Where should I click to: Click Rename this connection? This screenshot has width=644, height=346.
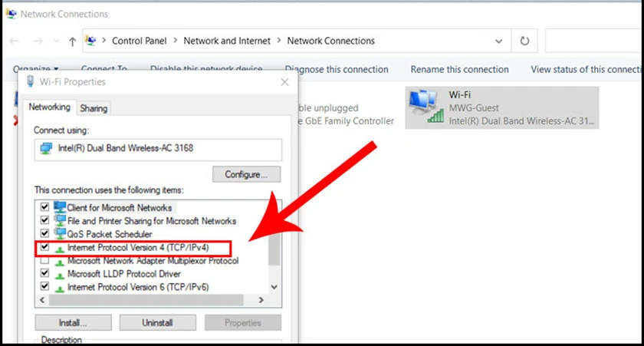(x=459, y=70)
